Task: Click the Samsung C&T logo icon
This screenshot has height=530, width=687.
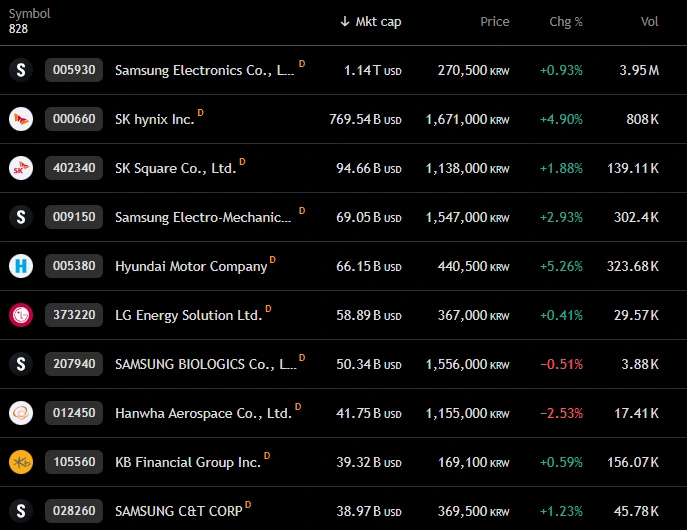Action: pos(21,511)
